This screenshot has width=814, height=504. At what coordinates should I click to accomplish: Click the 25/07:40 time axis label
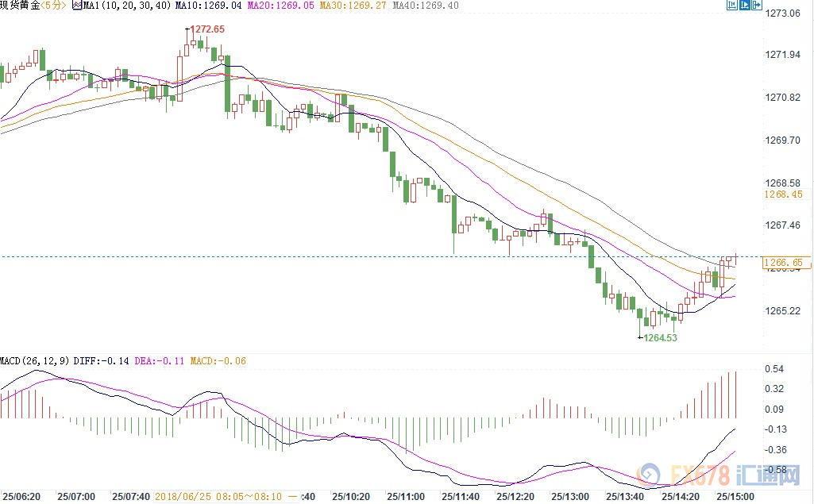pos(131,497)
